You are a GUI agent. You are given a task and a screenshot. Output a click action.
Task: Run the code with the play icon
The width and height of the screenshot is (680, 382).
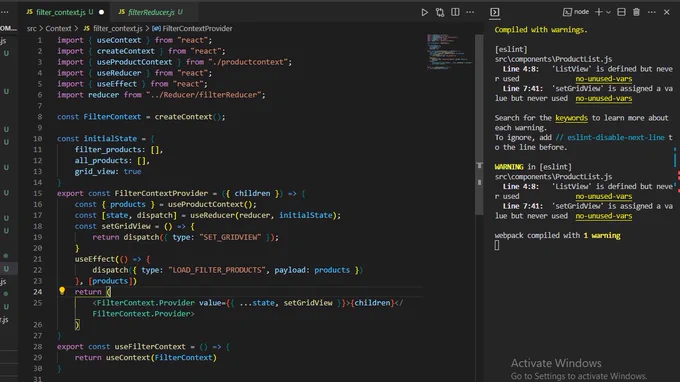[x=425, y=12]
